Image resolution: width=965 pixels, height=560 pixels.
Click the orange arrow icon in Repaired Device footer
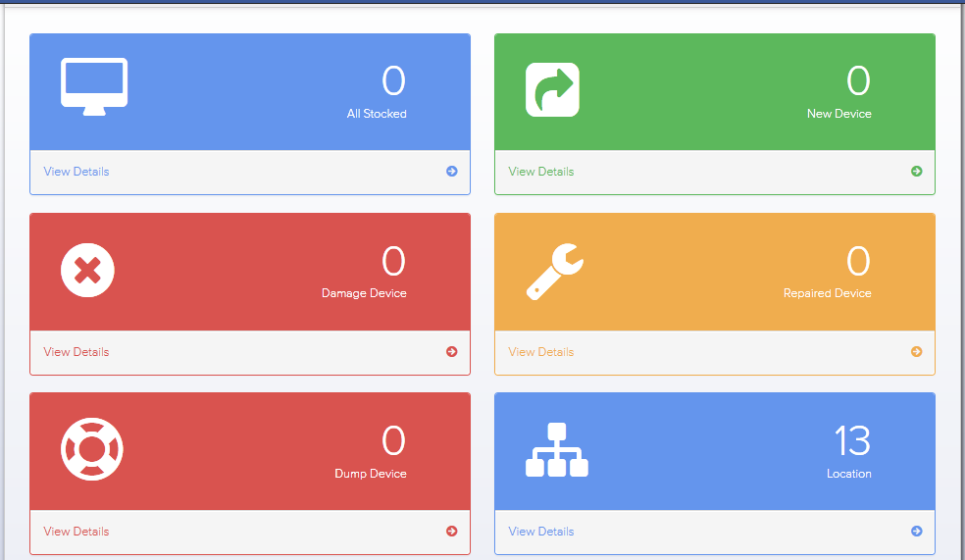tap(916, 351)
